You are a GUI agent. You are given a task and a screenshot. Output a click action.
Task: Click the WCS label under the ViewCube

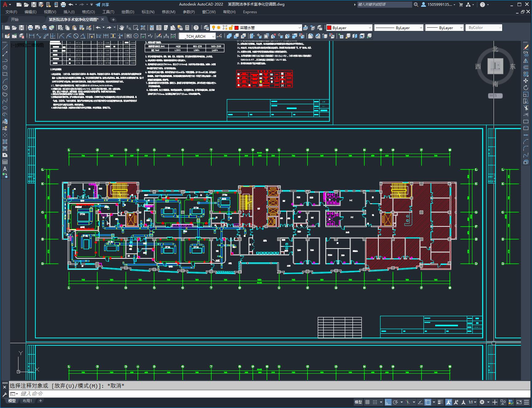[495, 96]
